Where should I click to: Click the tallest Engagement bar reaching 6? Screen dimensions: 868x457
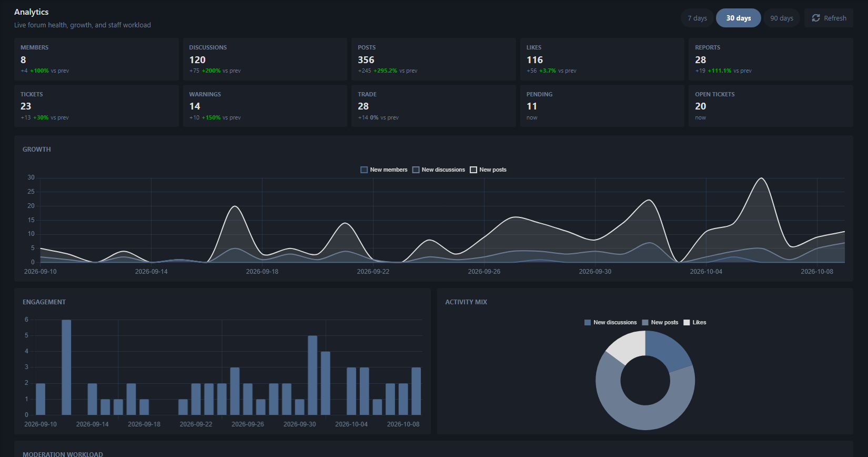click(x=66, y=367)
